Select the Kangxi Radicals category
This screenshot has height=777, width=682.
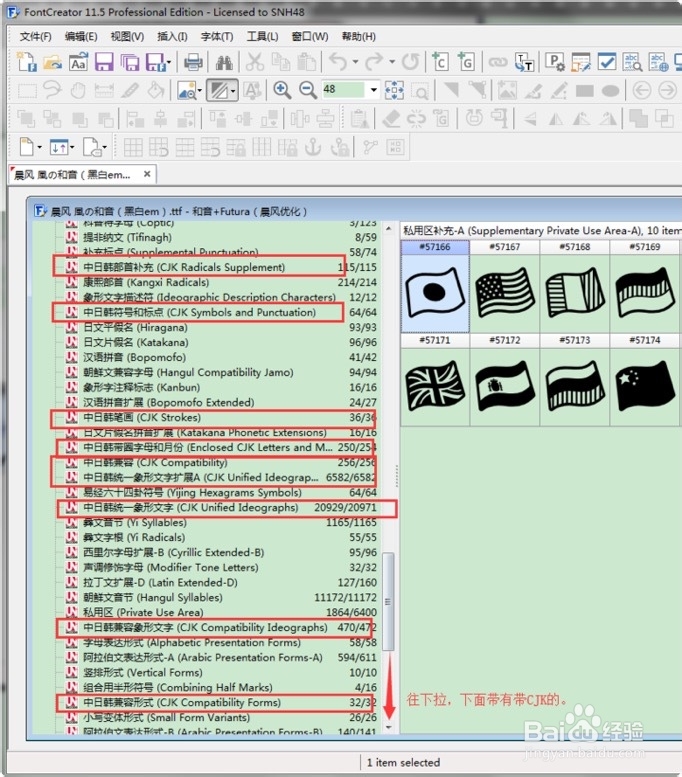[221, 282]
